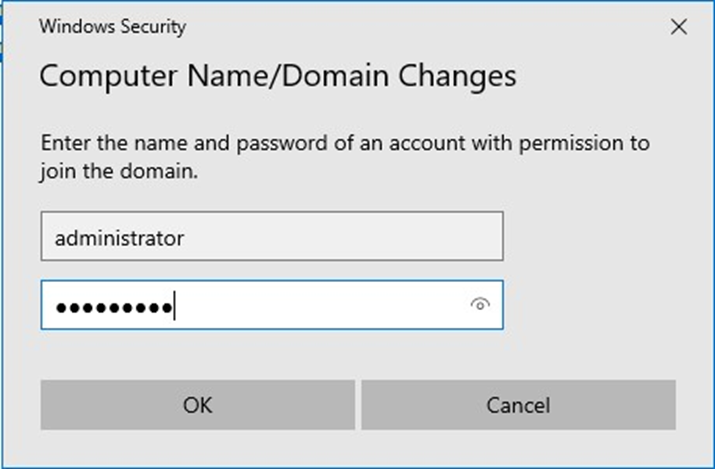
Task: Click the masked password dots
Action: tap(113, 306)
